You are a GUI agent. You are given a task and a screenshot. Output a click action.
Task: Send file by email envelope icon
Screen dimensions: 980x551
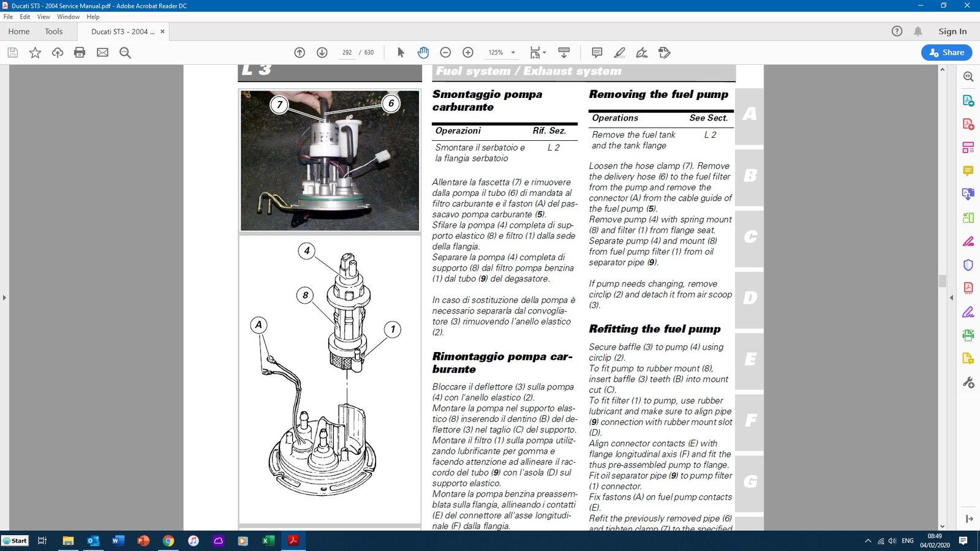(x=102, y=53)
